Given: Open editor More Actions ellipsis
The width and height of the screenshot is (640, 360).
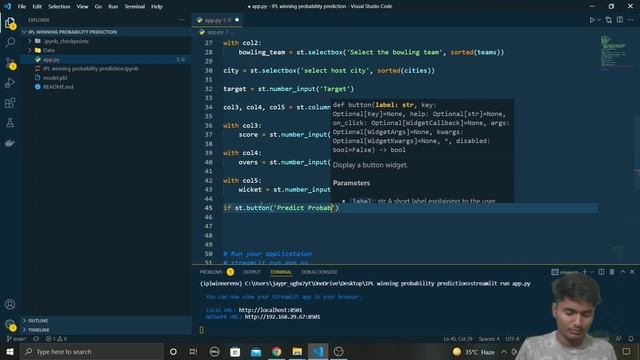Looking at the screenshot, I should click(x=631, y=20).
